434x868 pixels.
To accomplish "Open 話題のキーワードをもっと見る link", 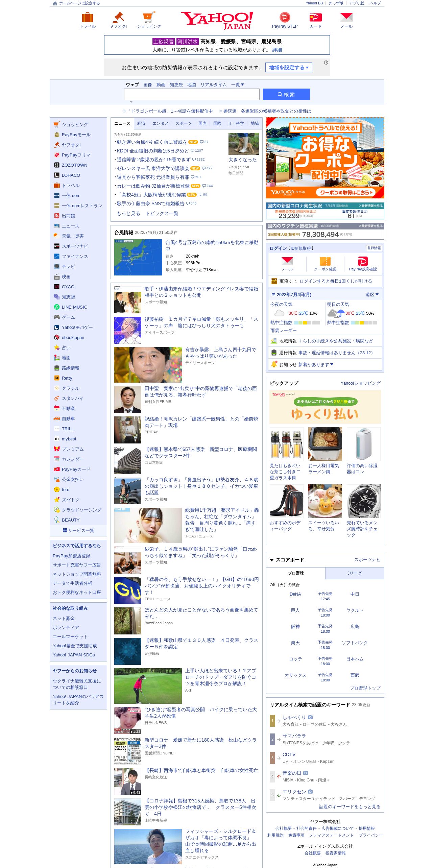I will pyautogui.click(x=349, y=806).
